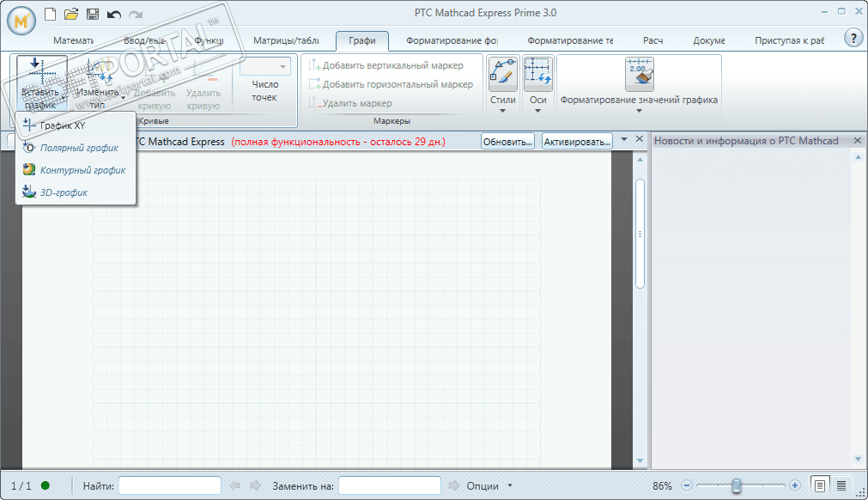868x500 pixels.
Task: Switch to the Матрицы/таблицы ribbon tab
Action: pos(286,40)
